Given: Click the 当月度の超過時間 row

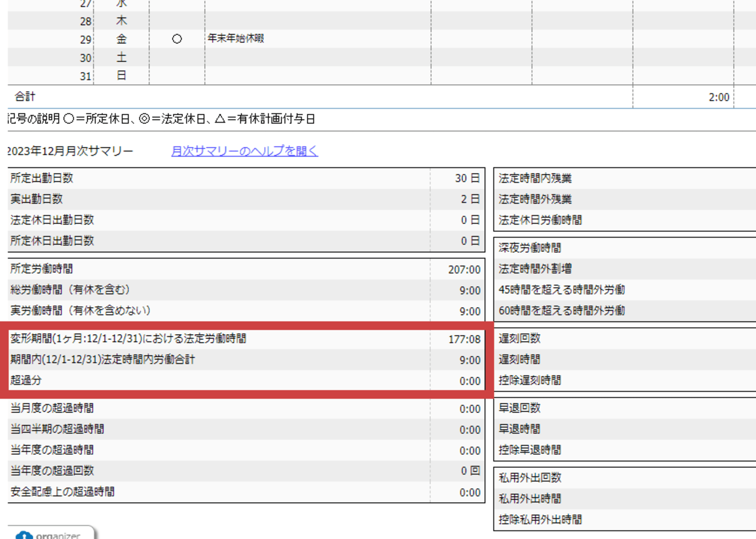Looking at the screenshot, I should point(242,408).
